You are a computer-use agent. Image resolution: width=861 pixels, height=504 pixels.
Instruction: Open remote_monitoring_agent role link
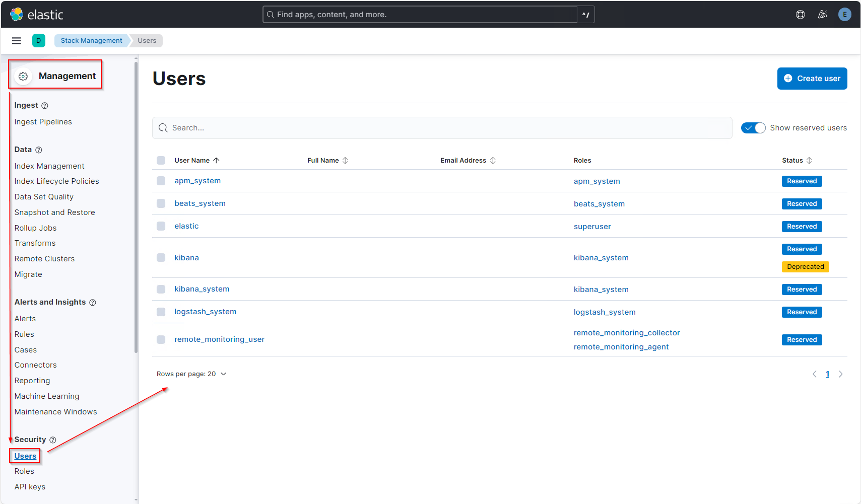point(621,347)
